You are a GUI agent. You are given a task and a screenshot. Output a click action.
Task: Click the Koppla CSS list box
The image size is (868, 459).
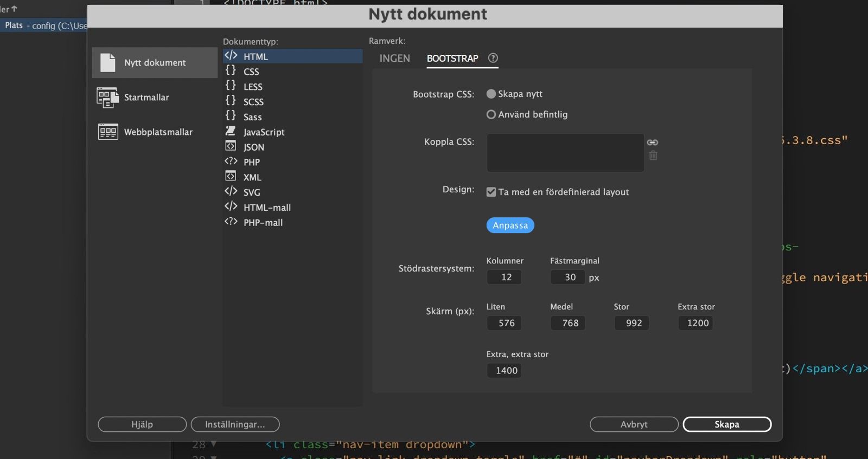click(x=565, y=153)
